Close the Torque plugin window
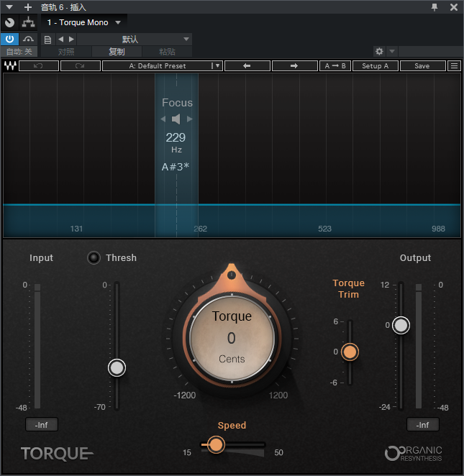 click(x=454, y=7)
